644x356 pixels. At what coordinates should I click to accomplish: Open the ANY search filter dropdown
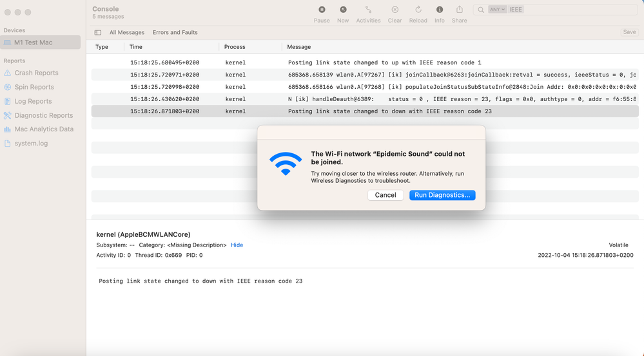coord(497,10)
